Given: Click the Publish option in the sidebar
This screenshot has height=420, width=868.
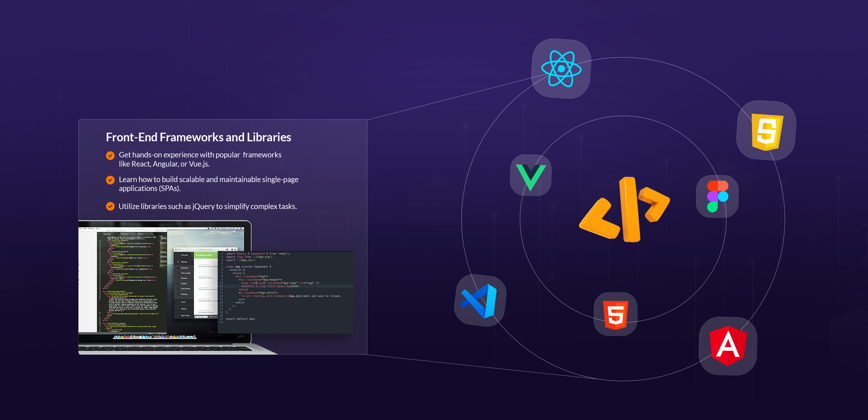Looking at the screenshot, I should pos(184,284).
